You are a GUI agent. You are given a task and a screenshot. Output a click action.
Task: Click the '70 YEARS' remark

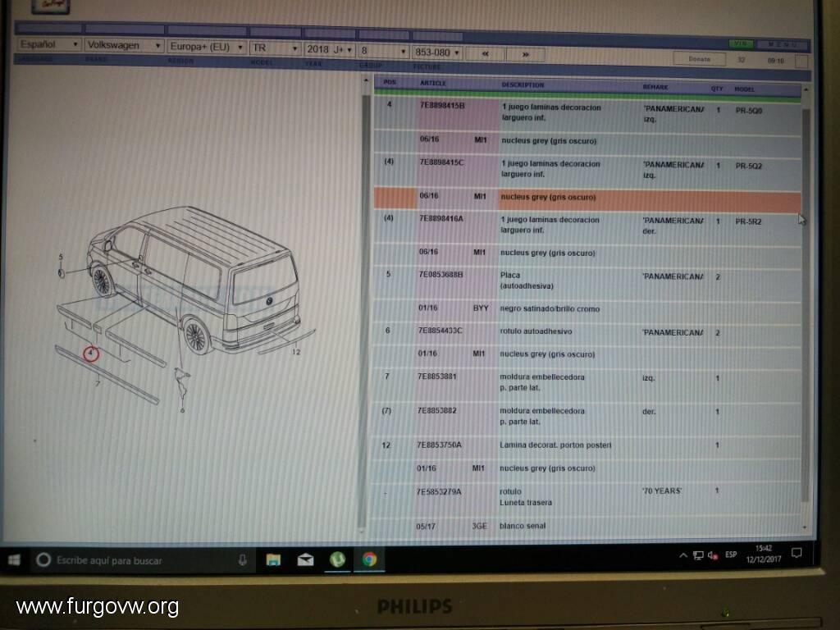click(662, 491)
